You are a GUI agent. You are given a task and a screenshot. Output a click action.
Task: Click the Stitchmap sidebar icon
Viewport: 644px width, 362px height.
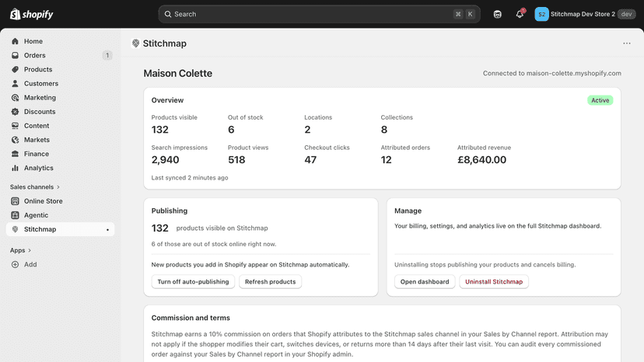point(16,229)
